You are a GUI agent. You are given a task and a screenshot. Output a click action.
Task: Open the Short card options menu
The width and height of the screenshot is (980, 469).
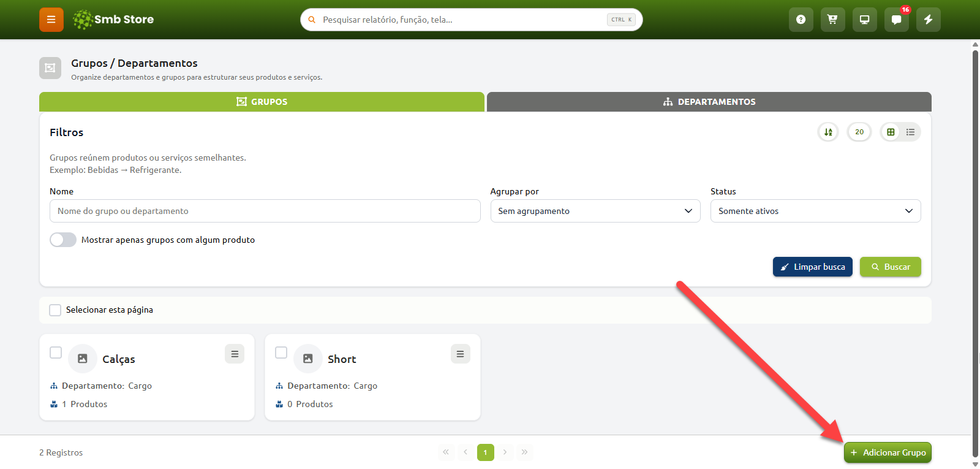click(x=460, y=354)
